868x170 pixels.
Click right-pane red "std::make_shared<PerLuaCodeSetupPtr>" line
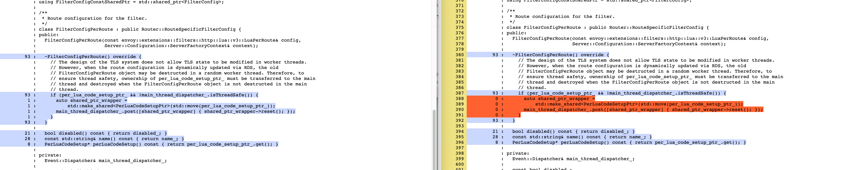[x=639, y=104]
